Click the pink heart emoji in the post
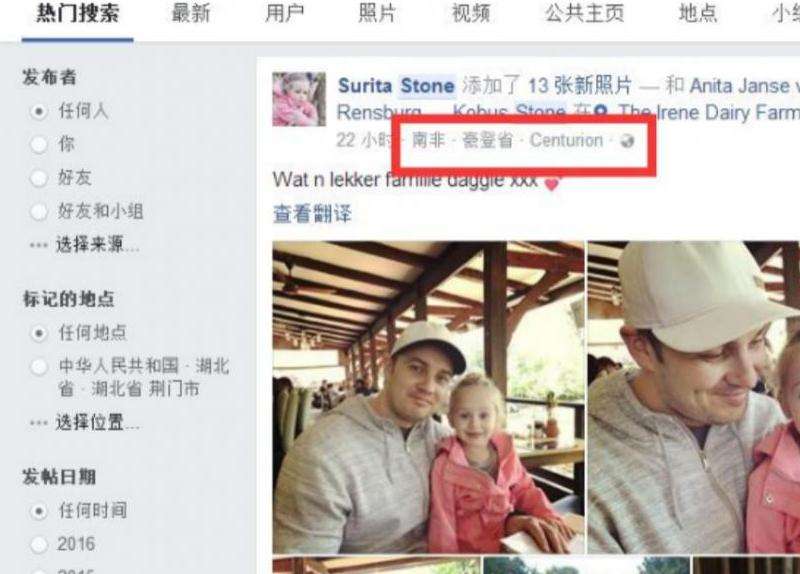Image resolution: width=800 pixels, height=574 pixels. pos(552,183)
